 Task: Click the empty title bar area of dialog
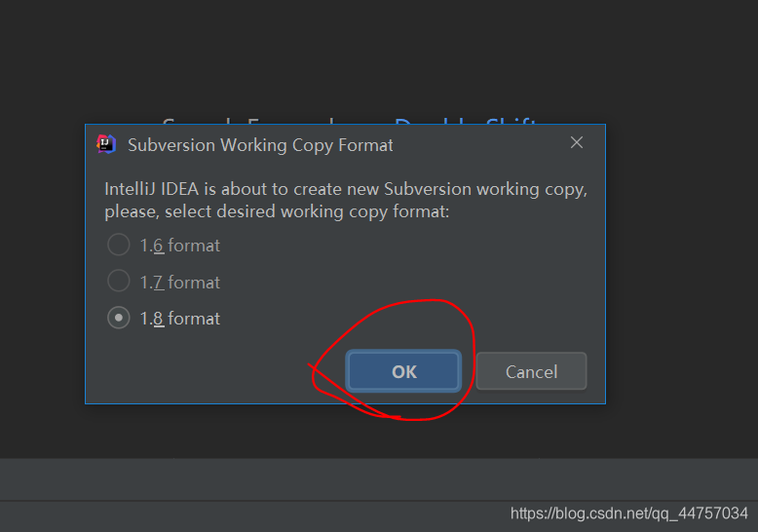pyautogui.click(x=477, y=144)
